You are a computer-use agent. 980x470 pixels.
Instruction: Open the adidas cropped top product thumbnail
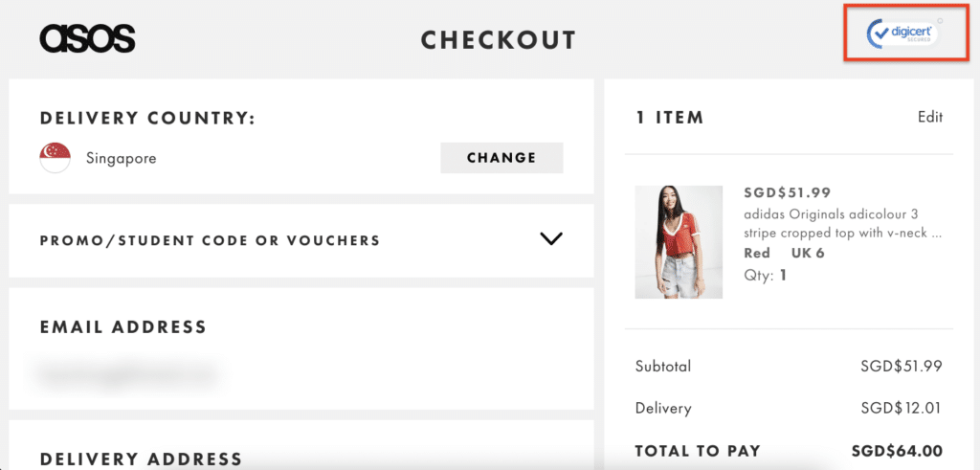(679, 242)
